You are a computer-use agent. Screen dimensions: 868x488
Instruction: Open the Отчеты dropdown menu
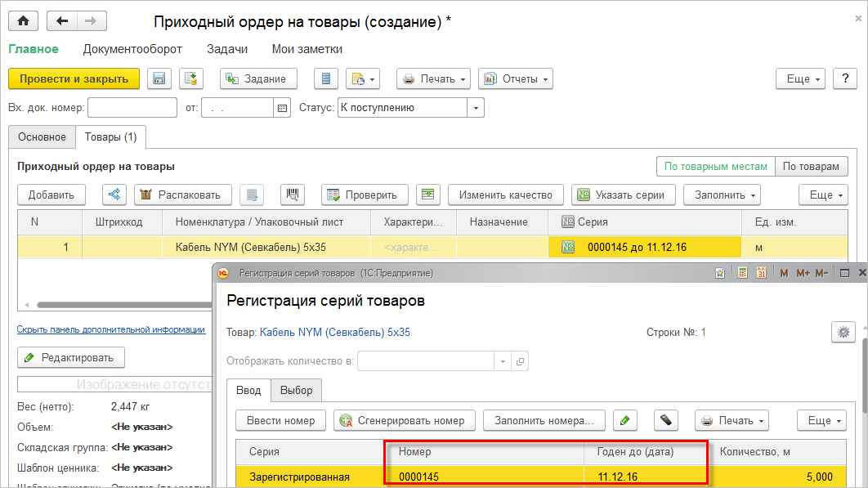tap(516, 79)
